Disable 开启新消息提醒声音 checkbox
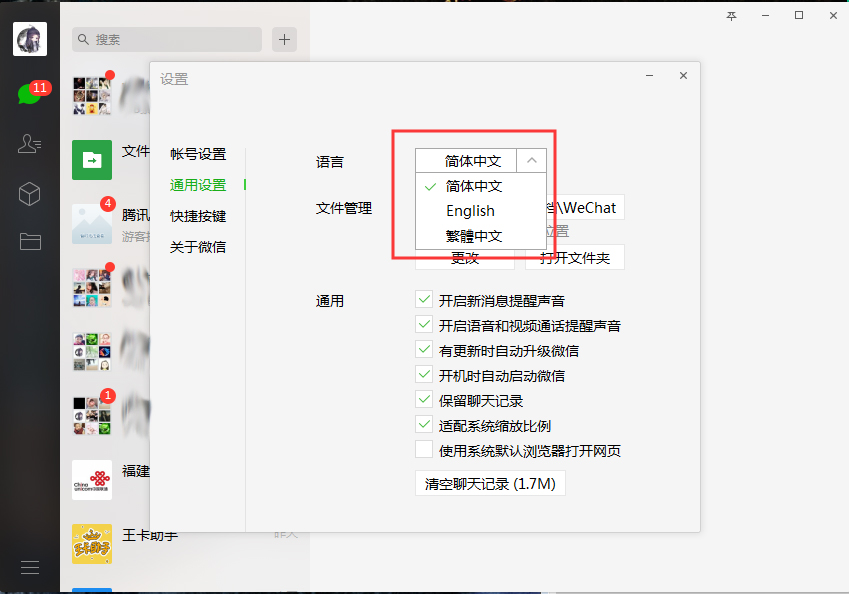This screenshot has width=849, height=594. coord(423,299)
